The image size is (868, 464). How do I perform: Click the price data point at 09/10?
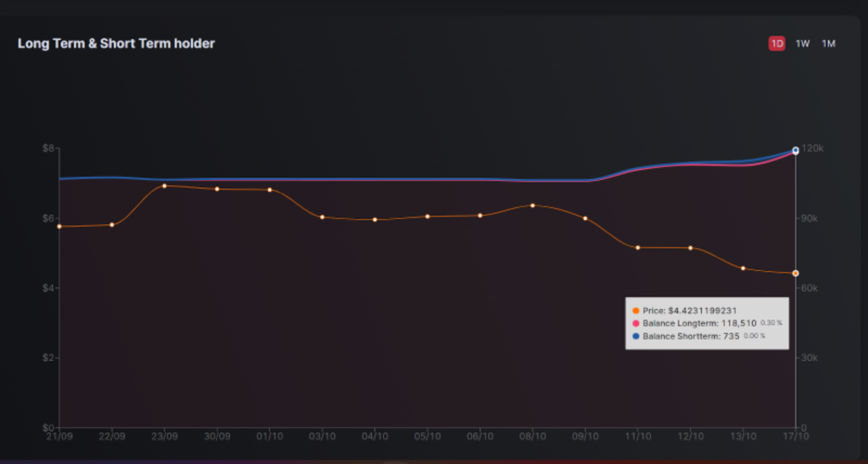coord(585,218)
